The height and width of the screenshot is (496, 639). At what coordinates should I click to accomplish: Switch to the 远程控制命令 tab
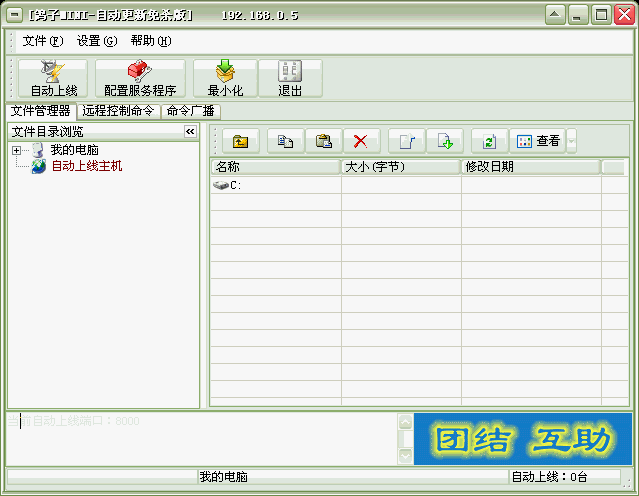pyautogui.click(x=118, y=111)
